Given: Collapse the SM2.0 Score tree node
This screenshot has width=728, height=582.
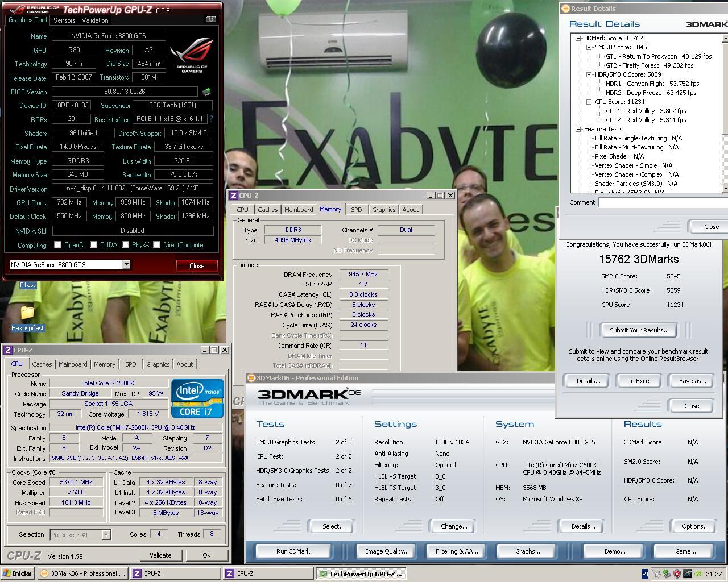Looking at the screenshot, I should click(x=589, y=47).
